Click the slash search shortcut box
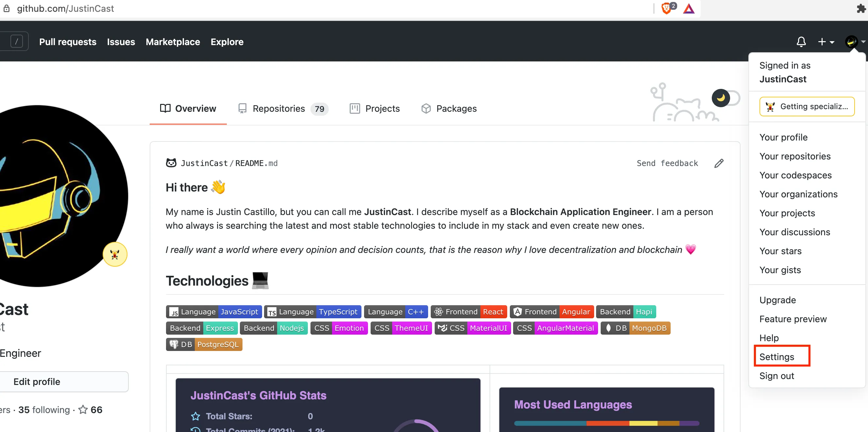868x432 pixels. coord(17,42)
